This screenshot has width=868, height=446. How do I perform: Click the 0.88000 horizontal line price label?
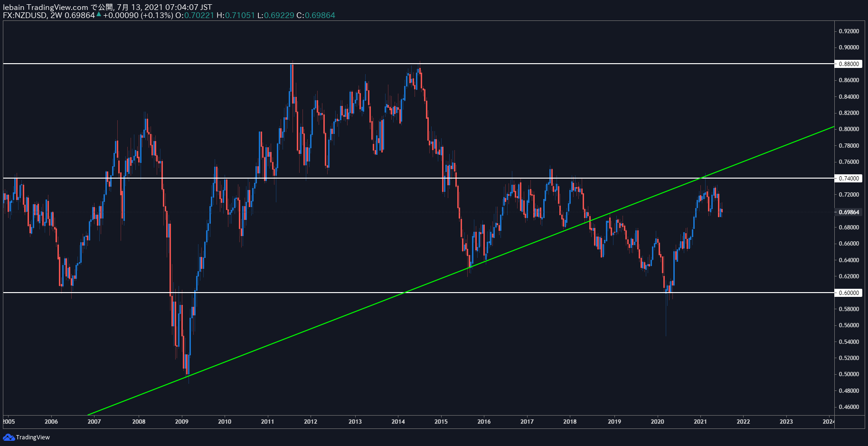(x=848, y=64)
